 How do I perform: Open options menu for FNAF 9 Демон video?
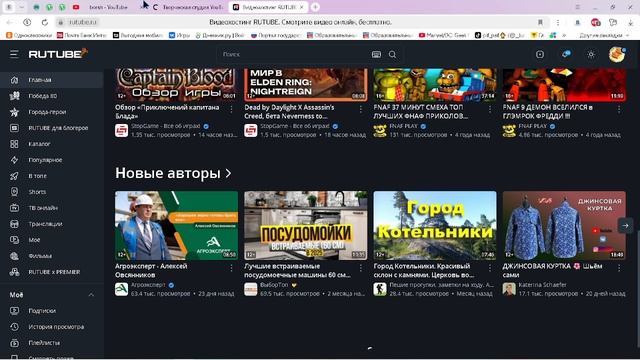click(x=619, y=109)
